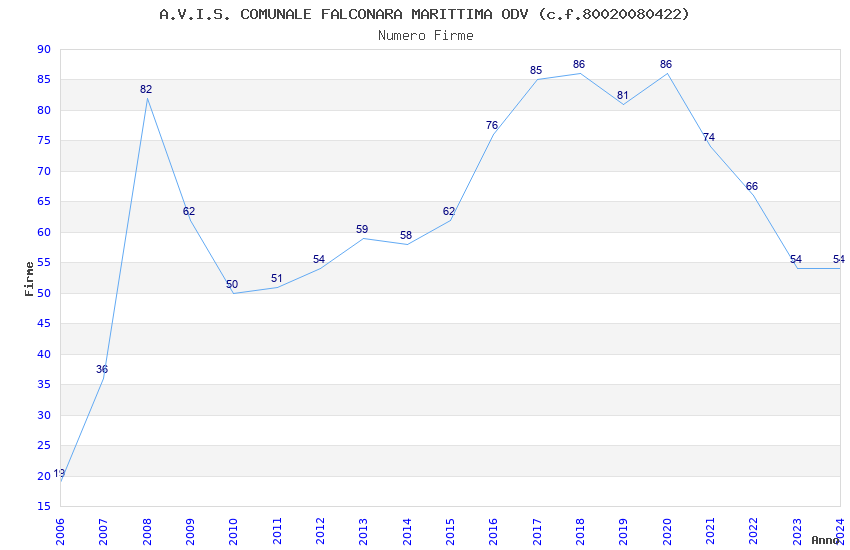
Task: Click the 2016 x-axis year label
Action: coord(494,531)
